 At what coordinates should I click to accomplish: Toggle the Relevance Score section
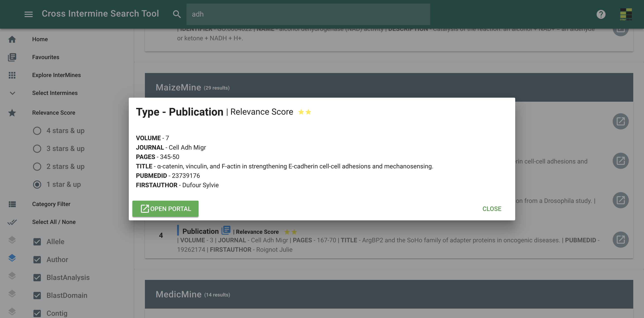coord(53,113)
